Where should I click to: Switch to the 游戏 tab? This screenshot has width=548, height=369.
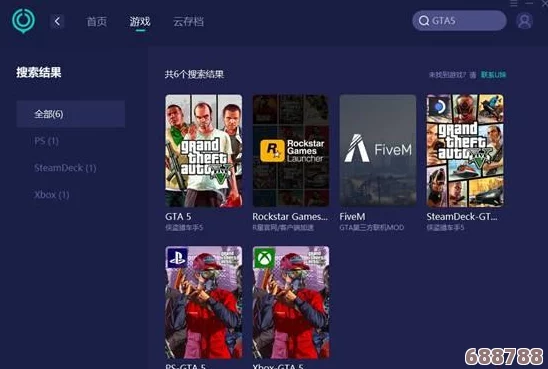[x=140, y=22]
